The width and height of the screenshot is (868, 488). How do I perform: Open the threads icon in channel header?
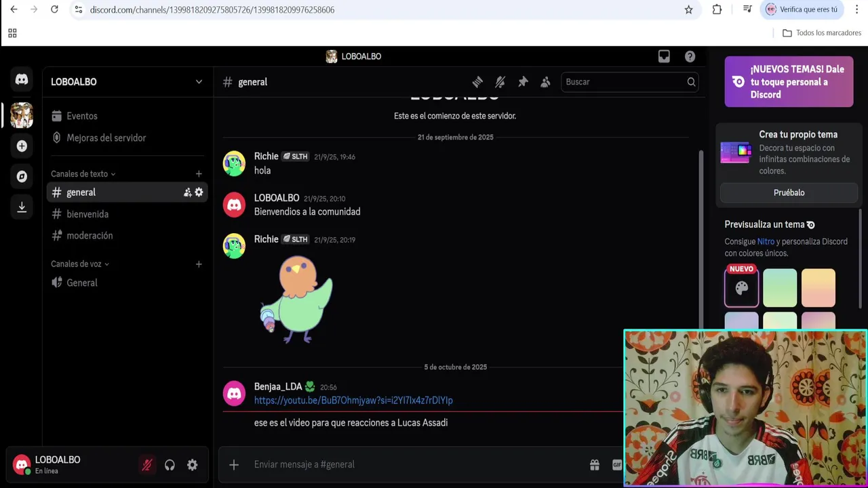pos(477,82)
